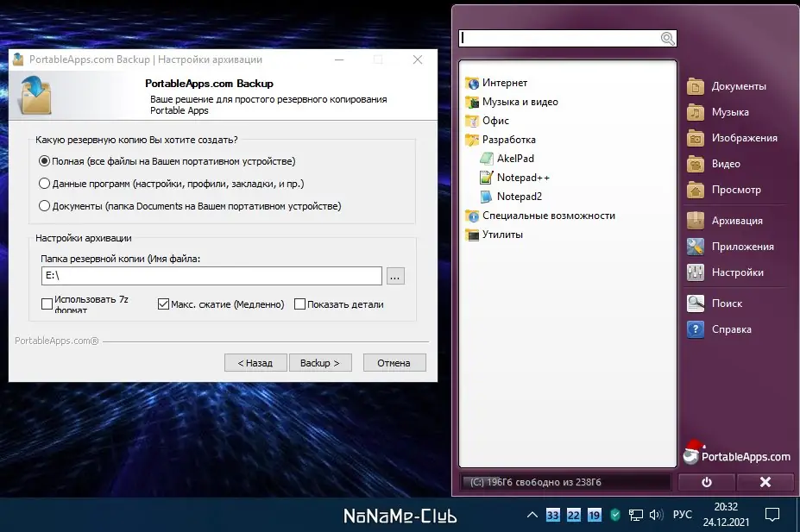Enable the Показать детали checkbox
The height and width of the screenshot is (532, 800).
(x=300, y=304)
